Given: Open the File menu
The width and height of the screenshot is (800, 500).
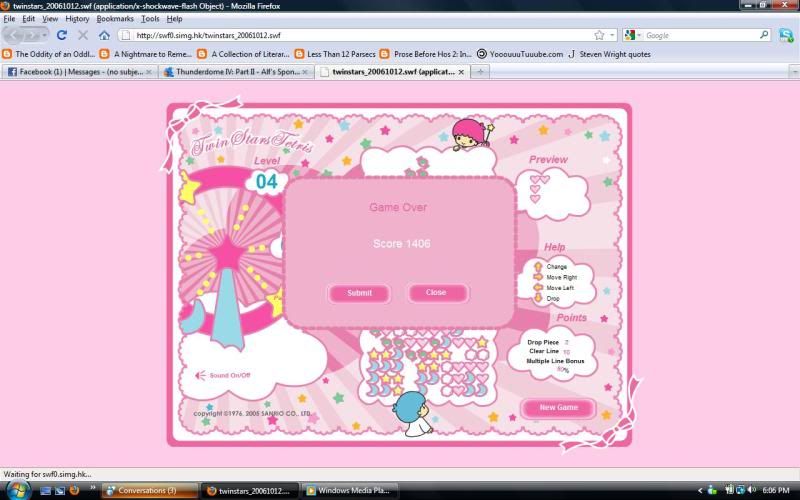Looking at the screenshot, I should pyautogui.click(x=9, y=19).
